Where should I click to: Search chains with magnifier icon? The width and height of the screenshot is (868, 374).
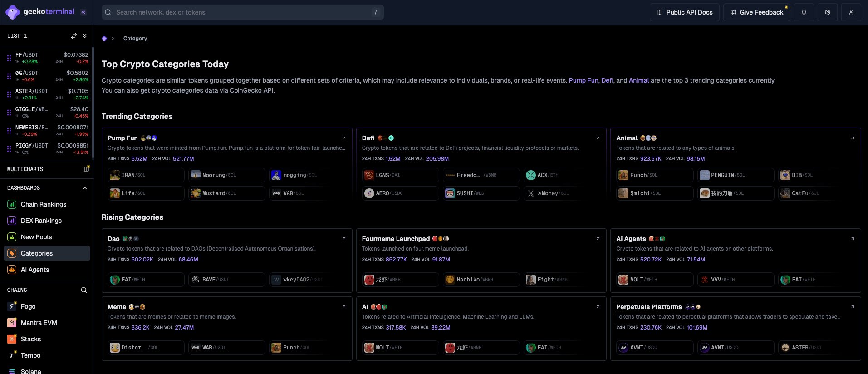tap(84, 290)
